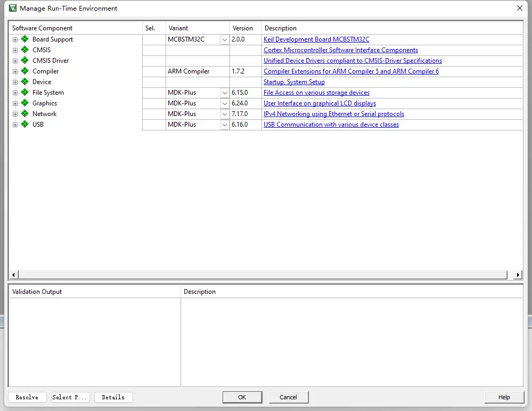Open USB Communication with device classes link
This screenshot has width=532, height=411.
coord(331,125)
